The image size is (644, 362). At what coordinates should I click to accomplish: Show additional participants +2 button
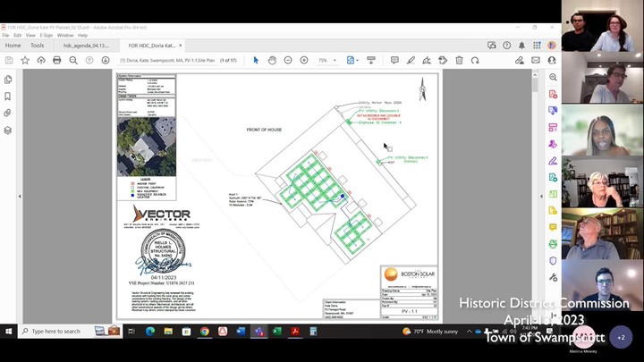(621, 337)
